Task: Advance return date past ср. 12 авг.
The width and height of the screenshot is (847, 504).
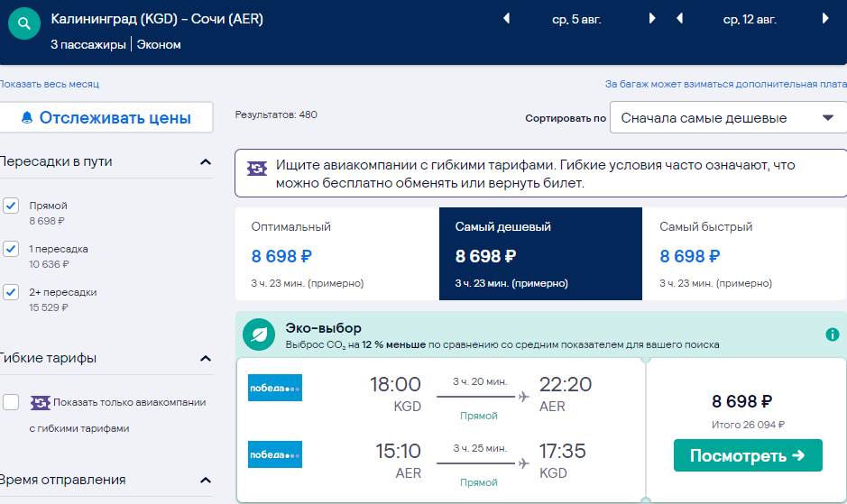Action: coord(824,18)
